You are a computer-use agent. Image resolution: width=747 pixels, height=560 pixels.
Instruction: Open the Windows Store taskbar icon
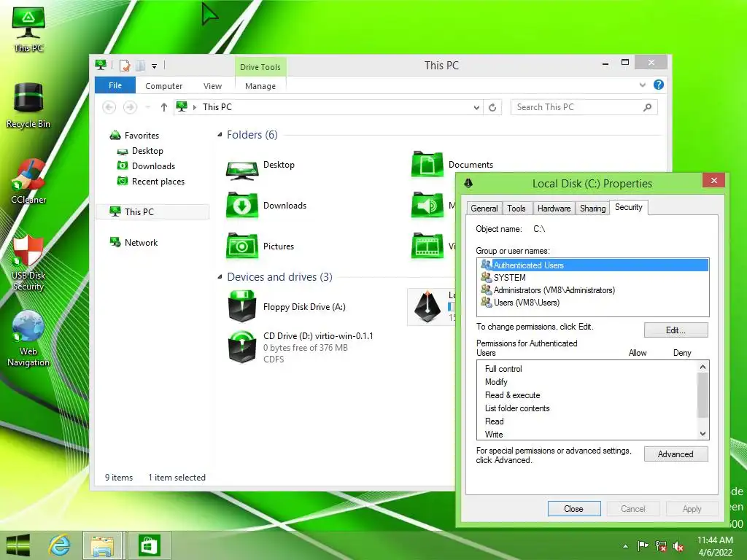pos(149,545)
